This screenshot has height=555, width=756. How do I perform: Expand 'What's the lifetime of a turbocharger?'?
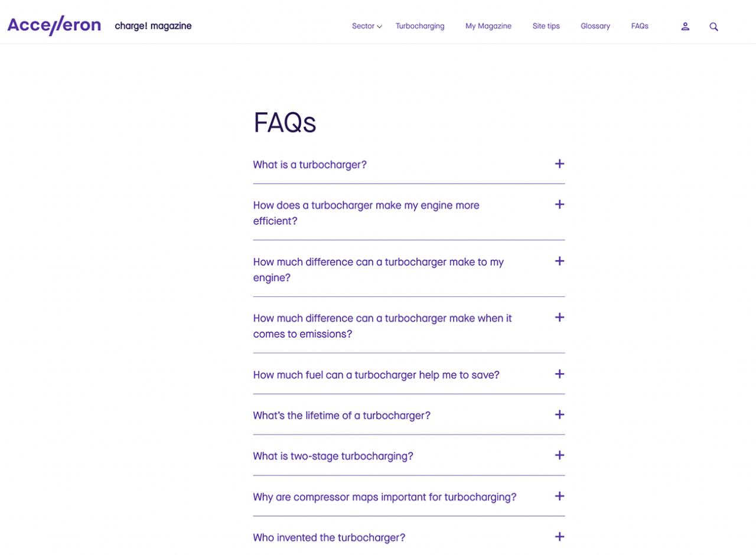pyautogui.click(x=342, y=416)
